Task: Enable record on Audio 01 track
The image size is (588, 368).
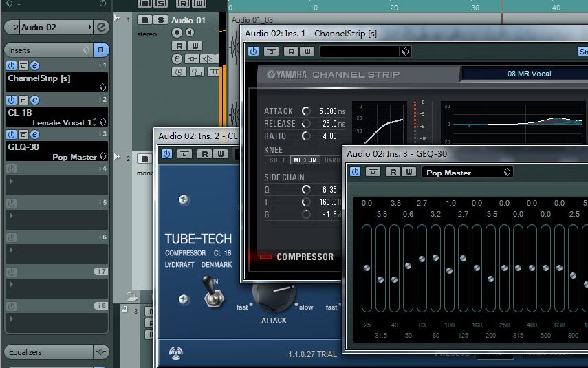Action: pos(177,32)
